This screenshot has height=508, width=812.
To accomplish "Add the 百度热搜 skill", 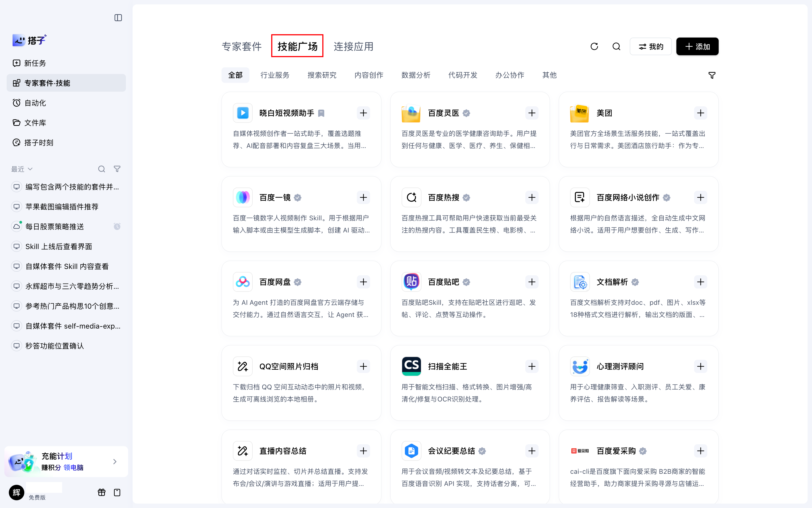I will 532,198.
